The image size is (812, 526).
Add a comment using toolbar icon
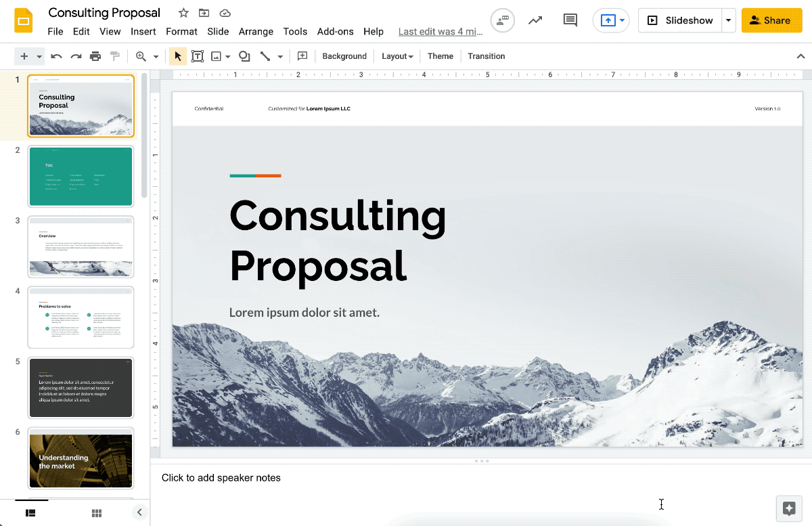click(302, 56)
